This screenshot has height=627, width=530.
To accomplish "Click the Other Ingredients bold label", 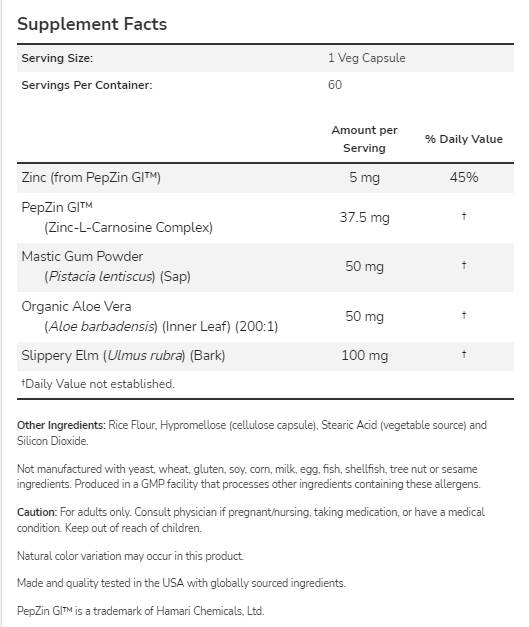I will coord(61,425).
